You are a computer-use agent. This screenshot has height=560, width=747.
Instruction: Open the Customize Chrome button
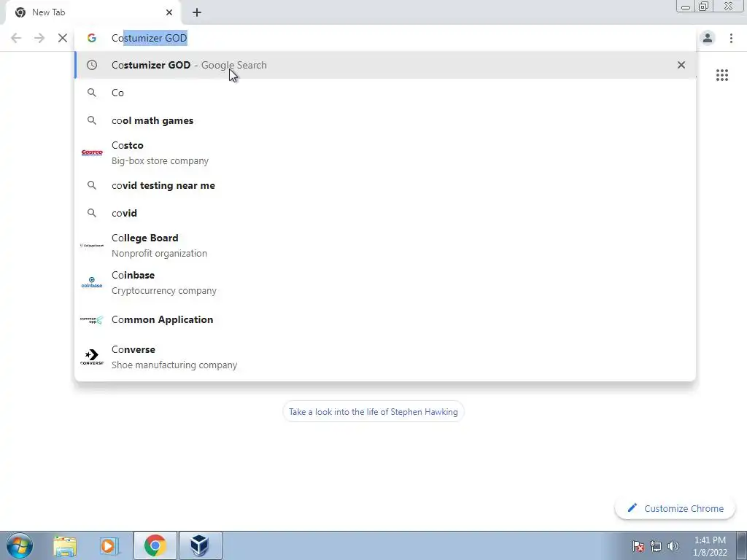pos(675,508)
